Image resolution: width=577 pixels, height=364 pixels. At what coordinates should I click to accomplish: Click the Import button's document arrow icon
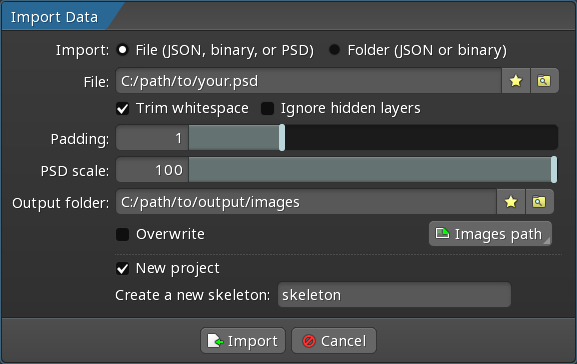click(x=215, y=341)
